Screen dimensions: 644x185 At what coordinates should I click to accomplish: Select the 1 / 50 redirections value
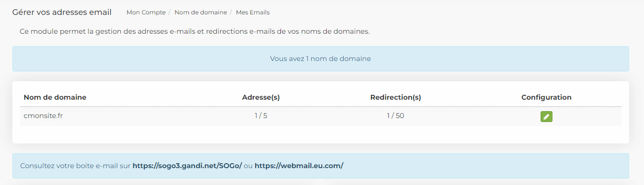pyautogui.click(x=396, y=116)
